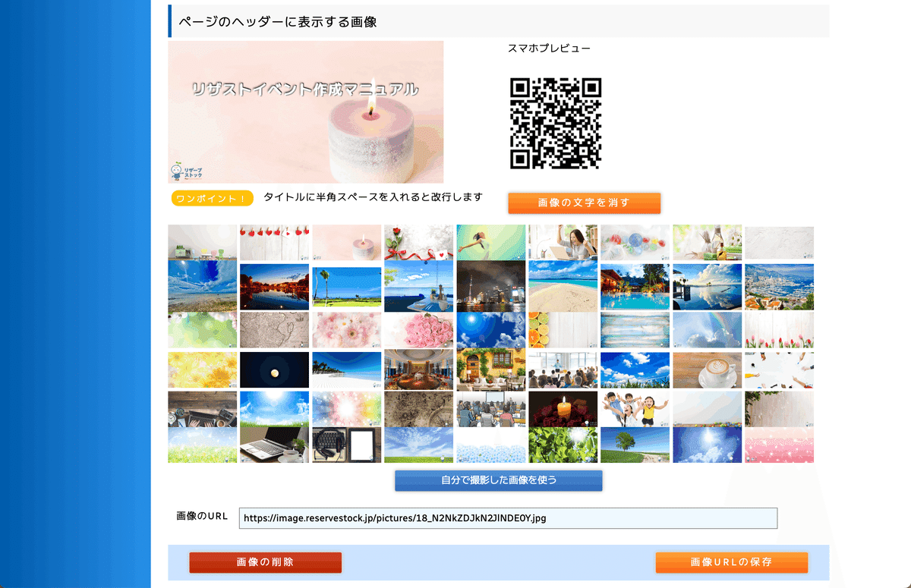Image resolution: width=911 pixels, height=588 pixels.
Task: Select the candle among red roses thumbnail
Action: point(563,409)
